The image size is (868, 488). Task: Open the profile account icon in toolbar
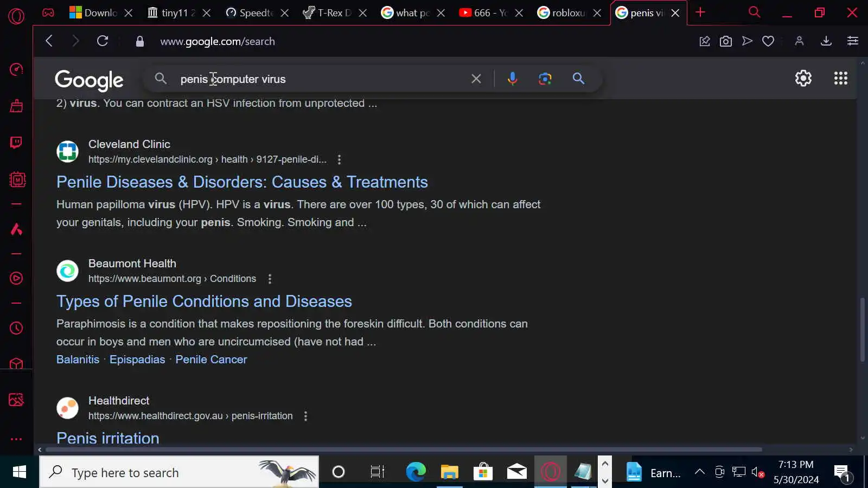click(799, 41)
